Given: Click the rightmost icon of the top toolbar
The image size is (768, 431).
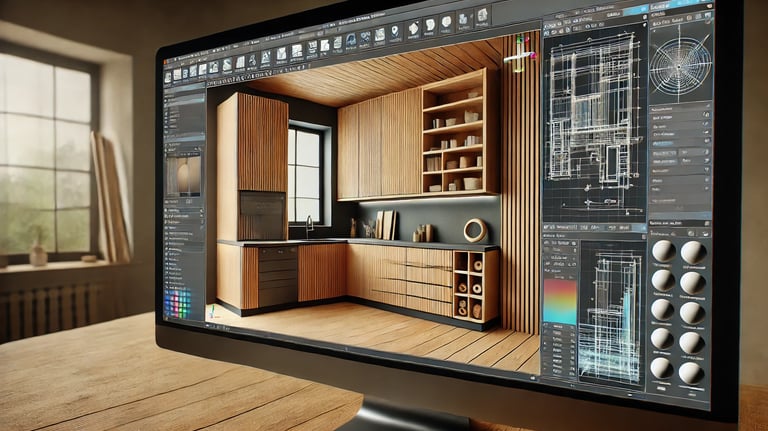Looking at the screenshot, I should [482, 15].
